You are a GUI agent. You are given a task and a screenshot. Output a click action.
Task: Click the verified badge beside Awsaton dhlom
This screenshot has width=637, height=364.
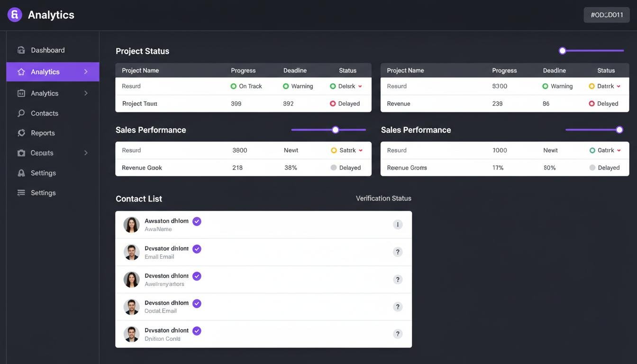click(x=197, y=221)
